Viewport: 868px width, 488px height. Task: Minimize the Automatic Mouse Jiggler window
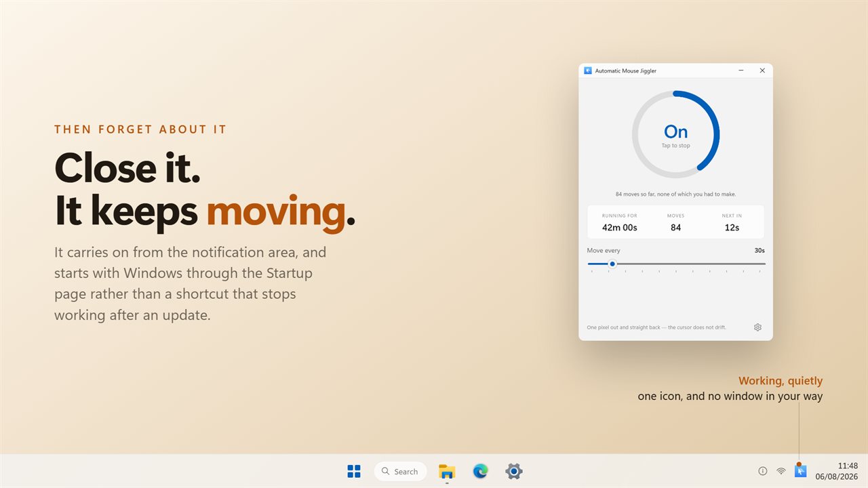pos(741,70)
